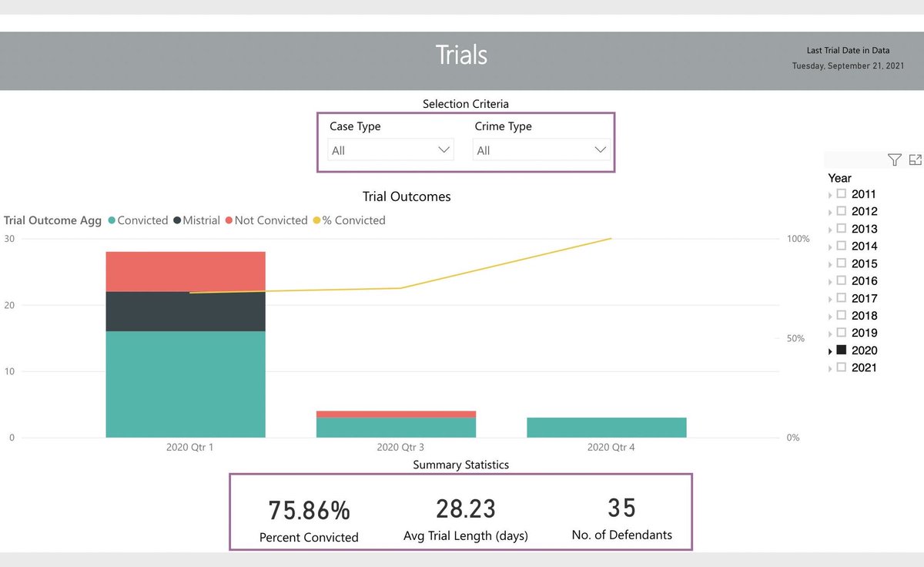Screen dimensions: 924x567
Task: Click the 28.23 Avg Trial Length value
Action: (466, 508)
